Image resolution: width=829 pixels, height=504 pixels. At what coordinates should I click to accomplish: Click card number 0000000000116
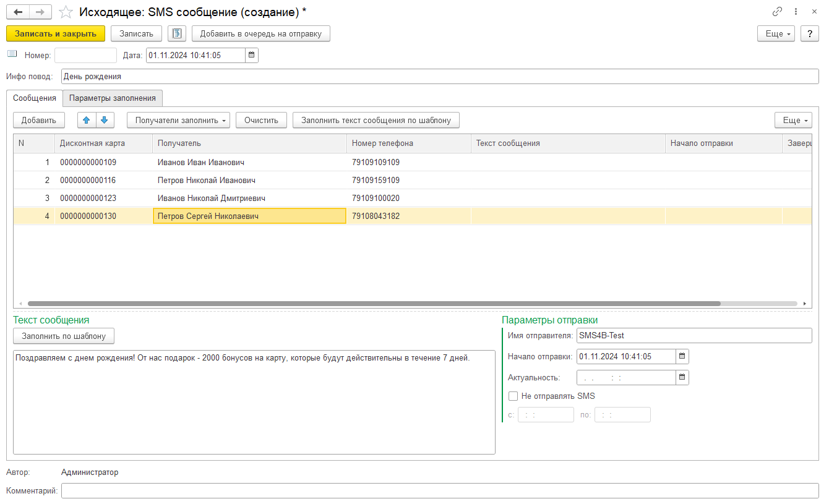(x=88, y=181)
